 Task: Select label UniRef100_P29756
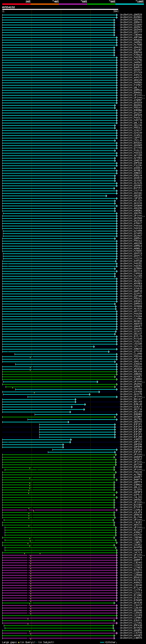coord(131,60)
